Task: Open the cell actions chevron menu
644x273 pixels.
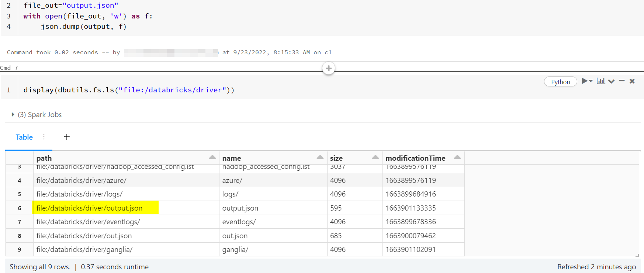Action: 612,81
